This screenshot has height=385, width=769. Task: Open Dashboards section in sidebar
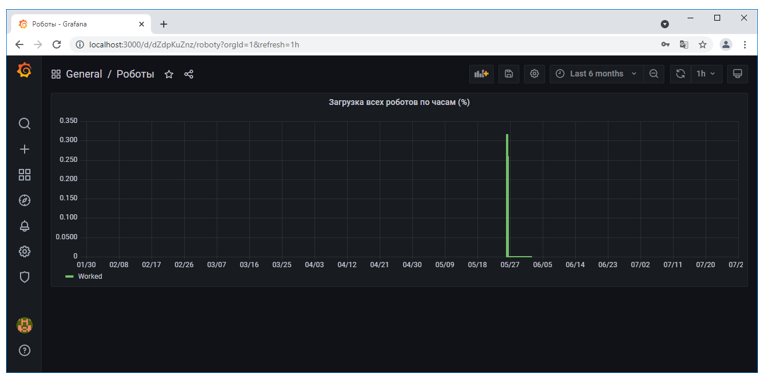(25, 175)
